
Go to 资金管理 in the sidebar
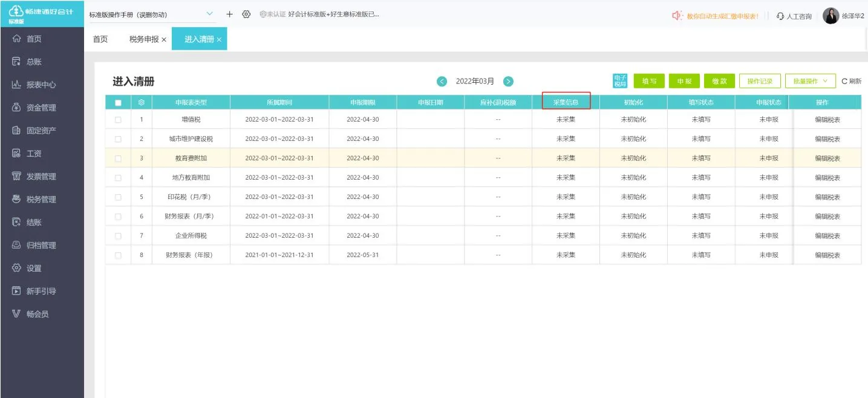(41, 108)
